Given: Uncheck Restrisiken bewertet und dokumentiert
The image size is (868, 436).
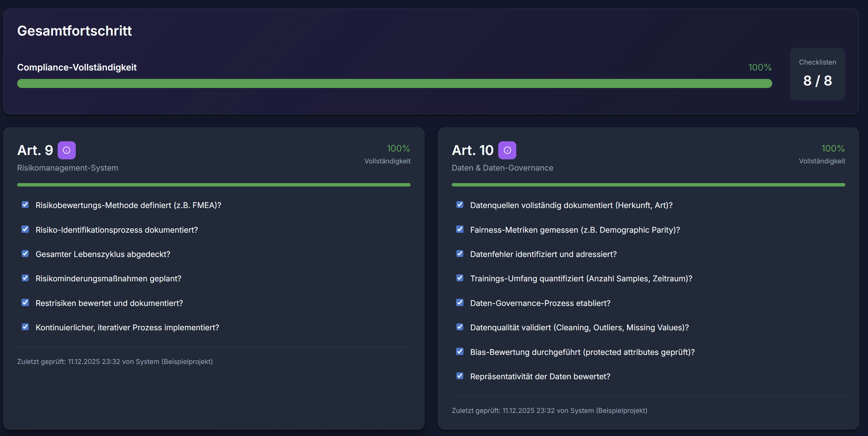Looking at the screenshot, I should point(25,303).
